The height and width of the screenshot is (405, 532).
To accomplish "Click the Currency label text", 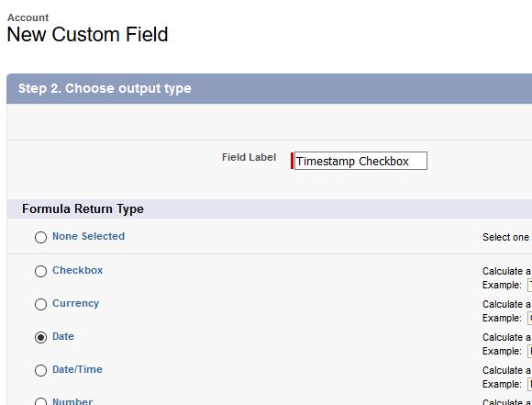I will [x=75, y=303].
